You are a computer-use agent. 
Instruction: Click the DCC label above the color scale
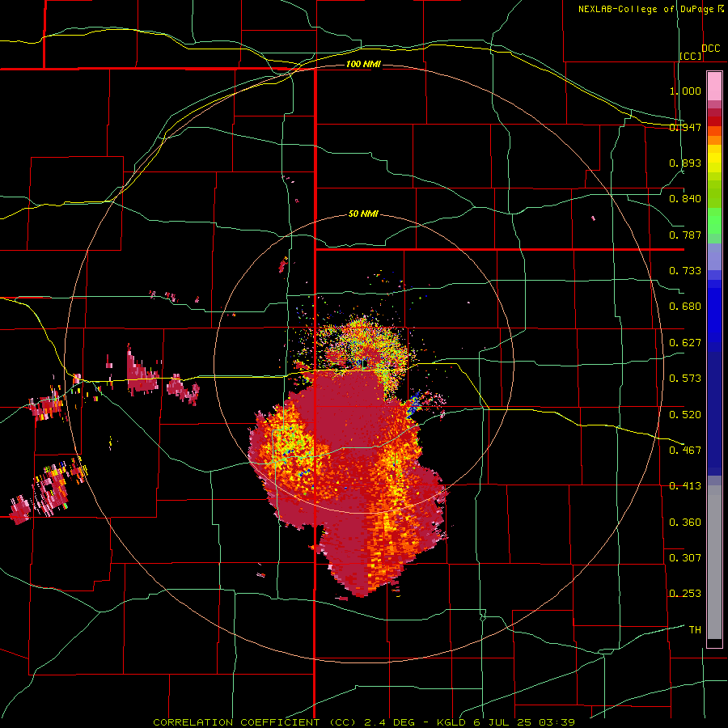pos(711,49)
